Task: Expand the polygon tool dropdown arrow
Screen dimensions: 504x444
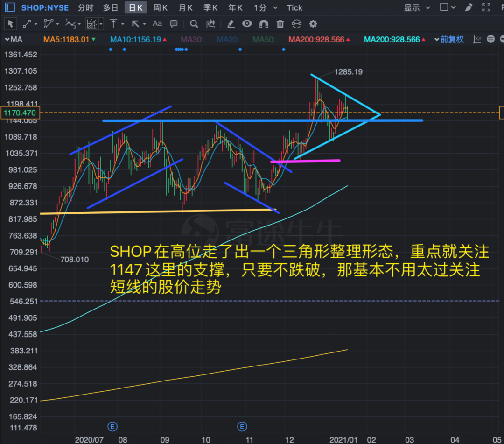Action: pos(57,24)
